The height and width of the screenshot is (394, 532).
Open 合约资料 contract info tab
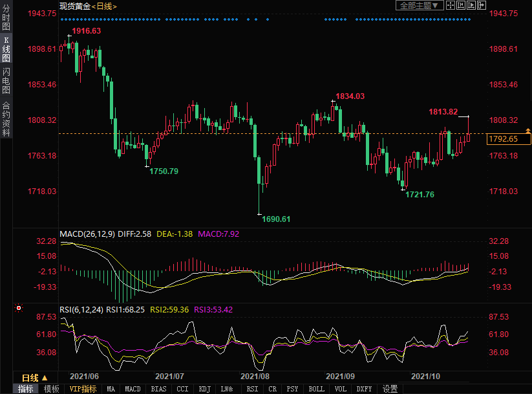click(6, 118)
